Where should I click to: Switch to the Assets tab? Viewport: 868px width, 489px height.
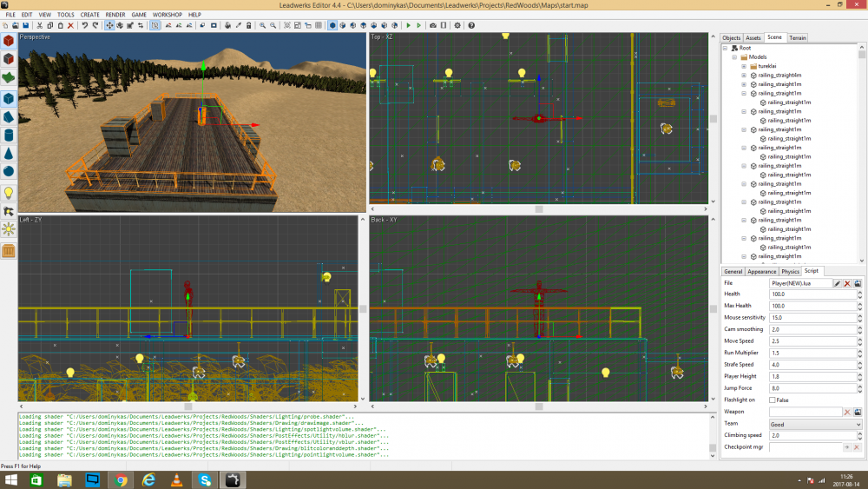(x=753, y=38)
